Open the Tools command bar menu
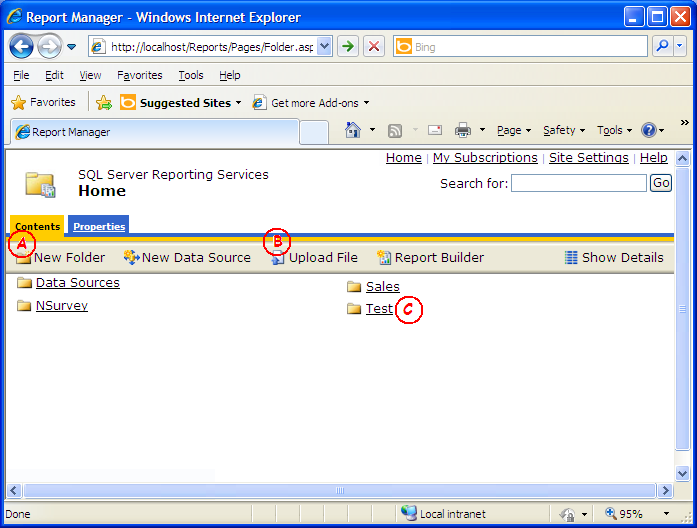The image size is (697, 528). (614, 130)
